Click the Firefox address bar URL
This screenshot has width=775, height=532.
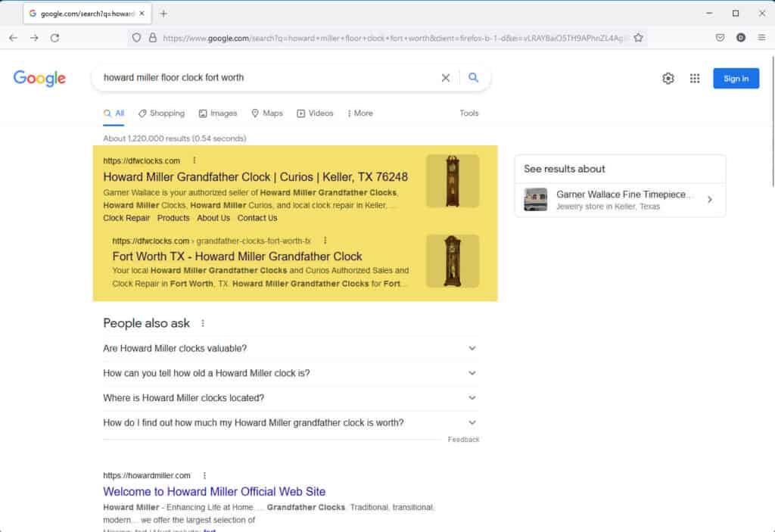(393, 38)
